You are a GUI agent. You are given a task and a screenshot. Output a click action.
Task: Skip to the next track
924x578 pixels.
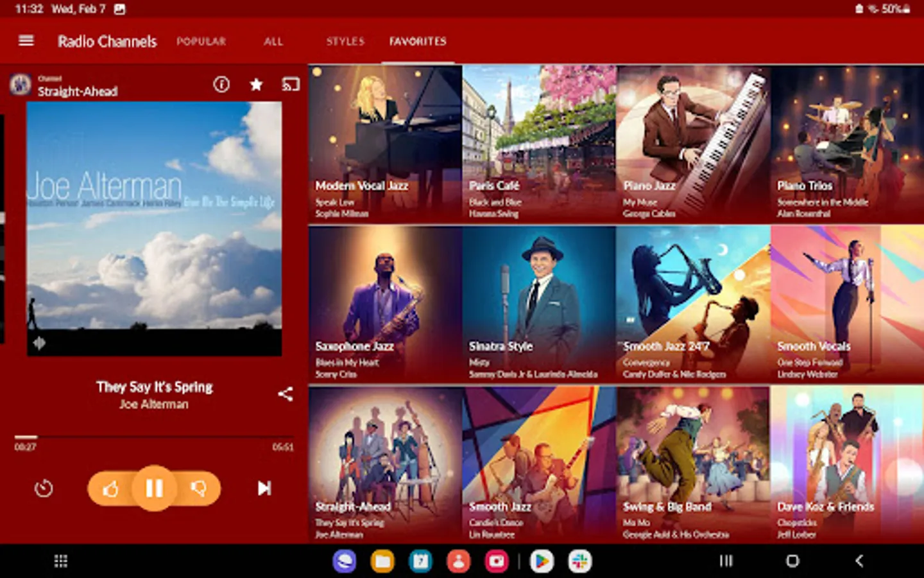click(264, 489)
